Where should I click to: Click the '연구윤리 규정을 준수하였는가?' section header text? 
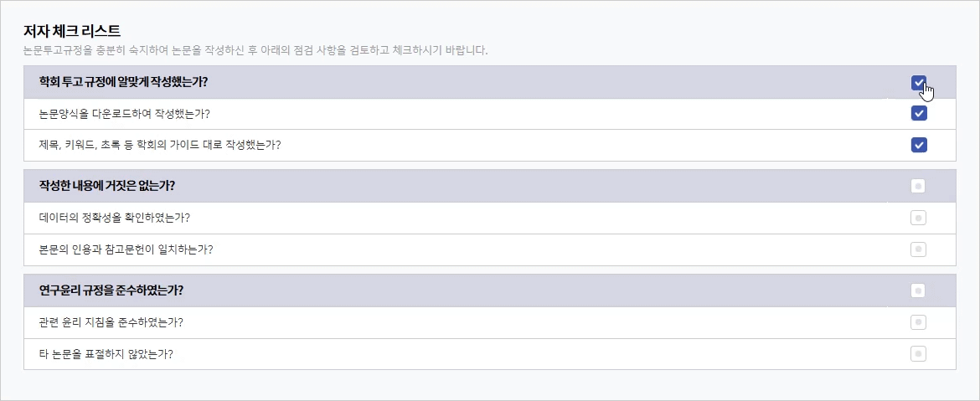click(x=111, y=290)
